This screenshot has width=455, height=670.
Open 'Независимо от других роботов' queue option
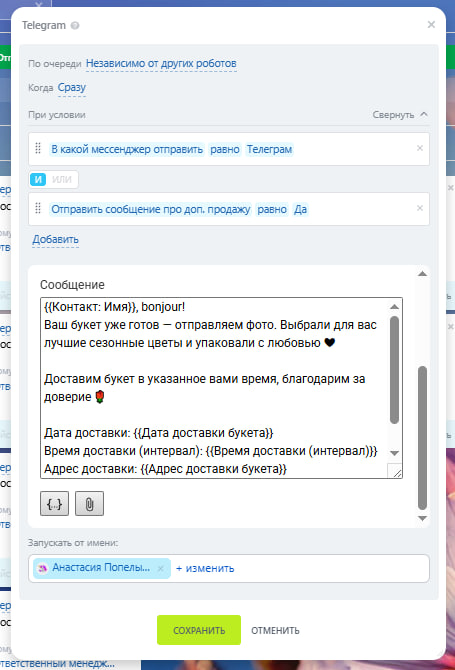[161, 64]
